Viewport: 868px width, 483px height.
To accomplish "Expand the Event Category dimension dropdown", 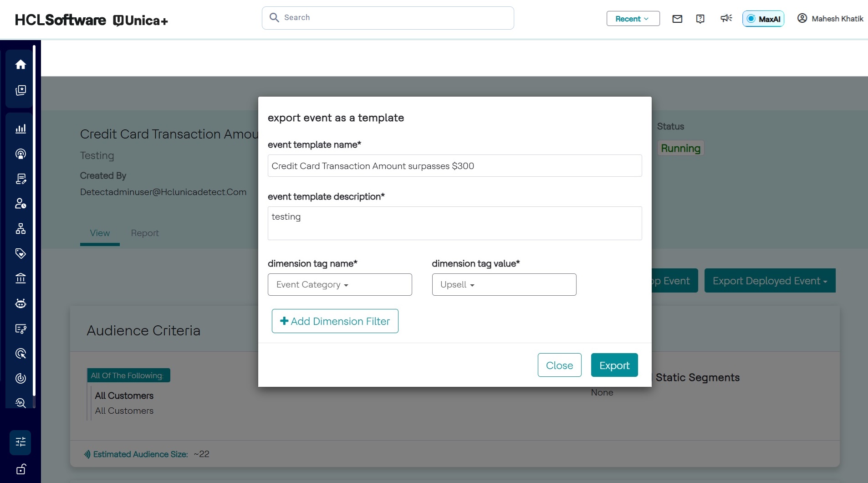I will click(x=340, y=285).
